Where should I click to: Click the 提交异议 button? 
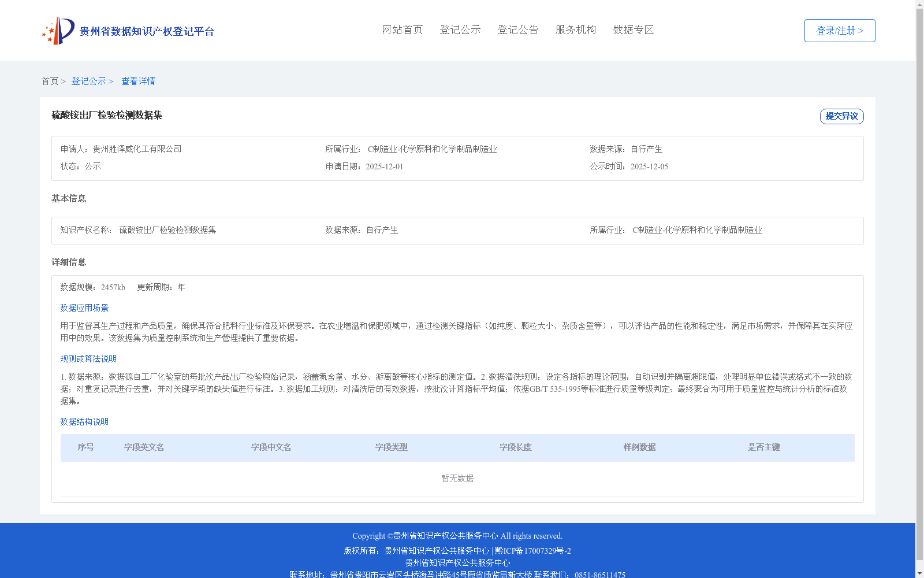[841, 116]
